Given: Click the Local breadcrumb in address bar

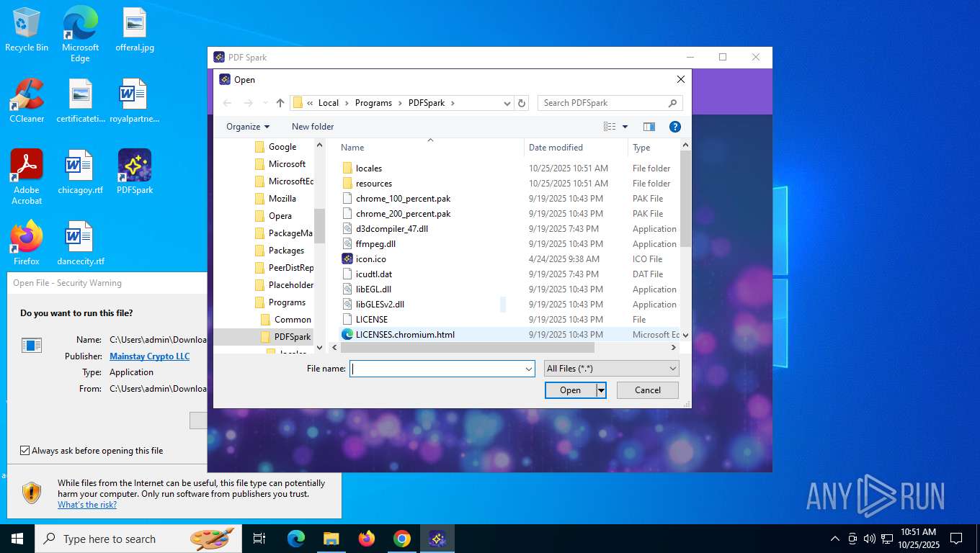Looking at the screenshot, I should (x=329, y=103).
